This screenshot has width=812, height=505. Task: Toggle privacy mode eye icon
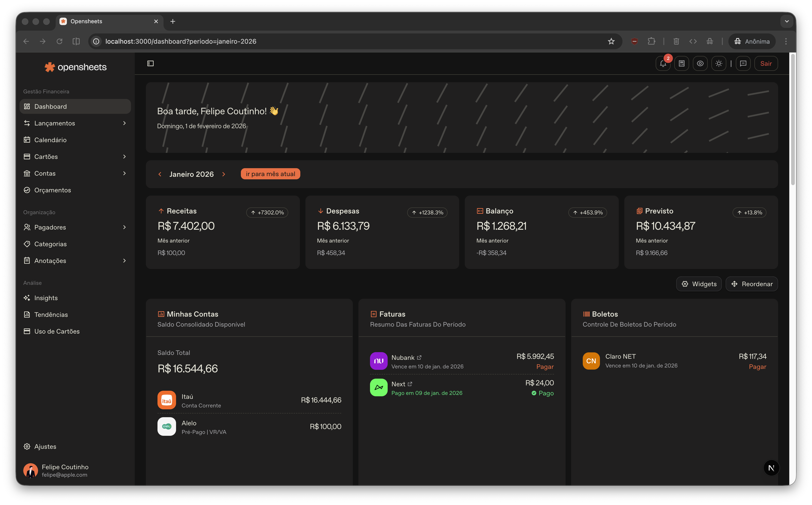pos(700,63)
